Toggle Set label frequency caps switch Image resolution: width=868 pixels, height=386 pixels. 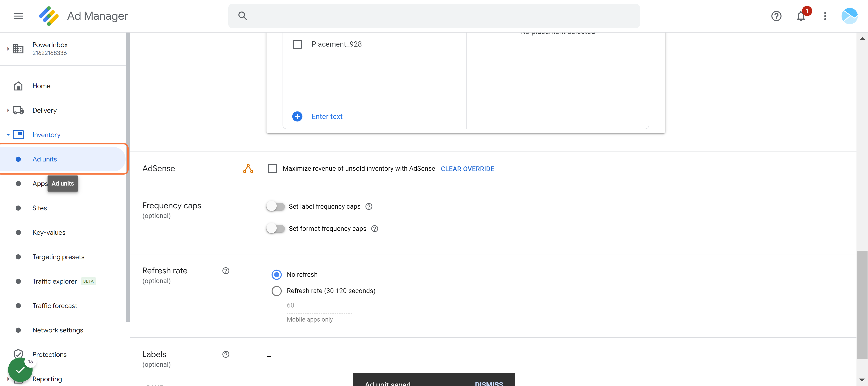click(x=275, y=206)
